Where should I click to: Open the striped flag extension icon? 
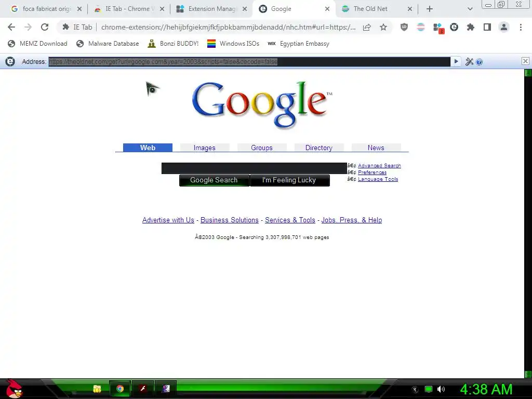point(421,27)
